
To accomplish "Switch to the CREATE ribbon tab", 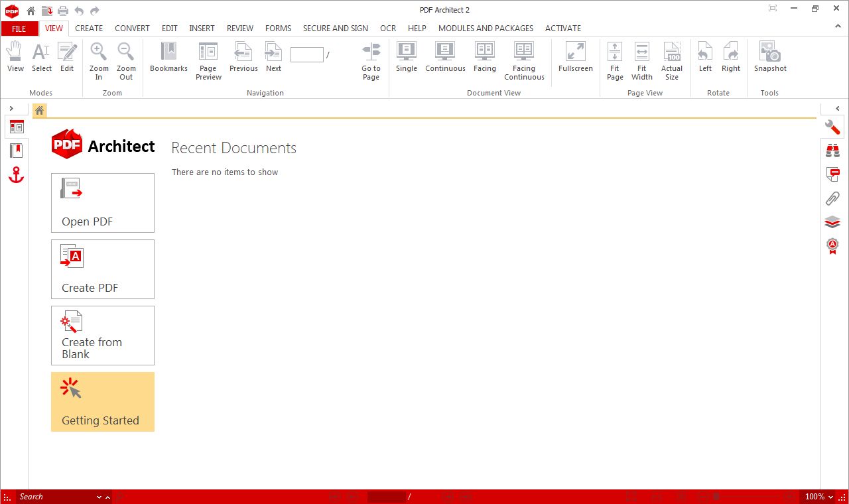I will [89, 29].
